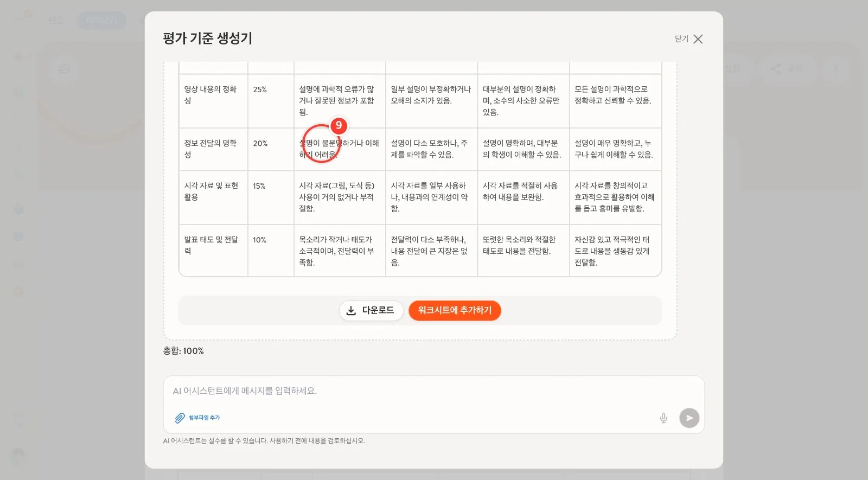
Task: Click the cell '모든 설명이 과학적으로 정확하고 신뢰할 수 있음.'
Action: tap(615, 101)
